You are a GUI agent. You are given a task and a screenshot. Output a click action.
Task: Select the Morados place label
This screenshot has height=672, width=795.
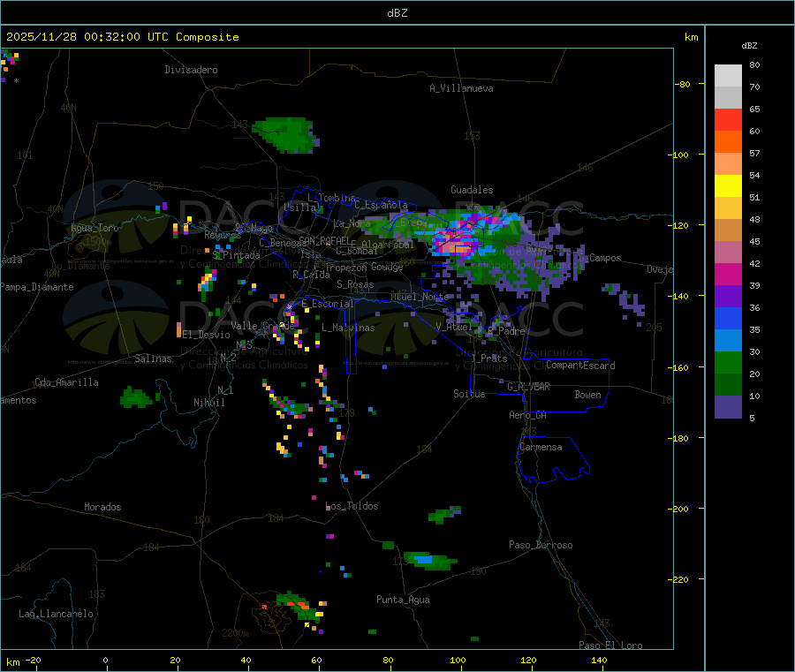[x=102, y=507]
